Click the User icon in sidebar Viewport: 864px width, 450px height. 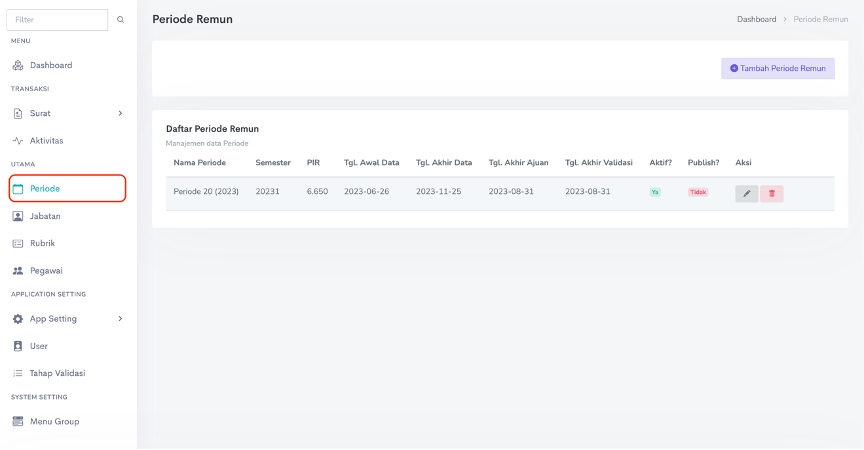coord(18,346)
